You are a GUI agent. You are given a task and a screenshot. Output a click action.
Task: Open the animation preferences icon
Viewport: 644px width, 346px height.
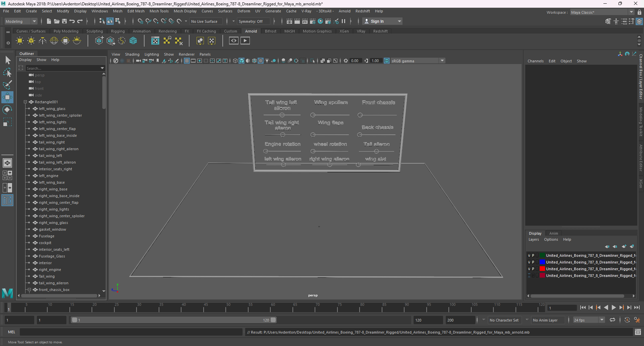(637, 320)
